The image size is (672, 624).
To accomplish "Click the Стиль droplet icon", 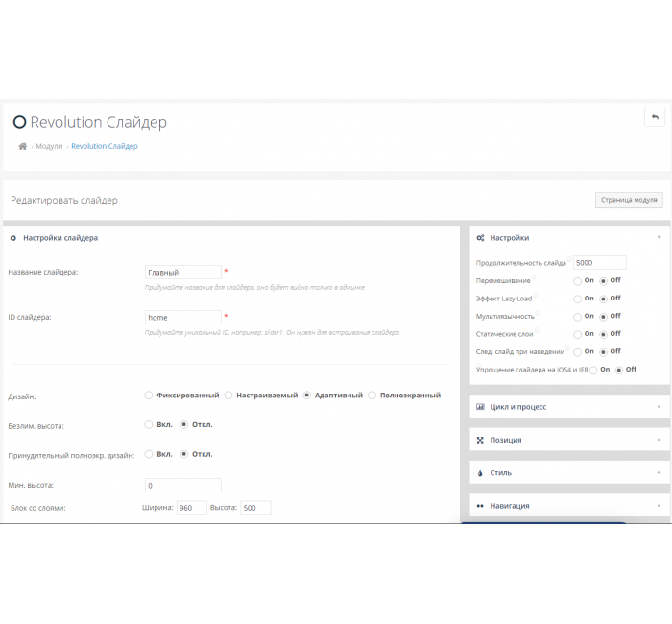I will click(x=480, y=473).
